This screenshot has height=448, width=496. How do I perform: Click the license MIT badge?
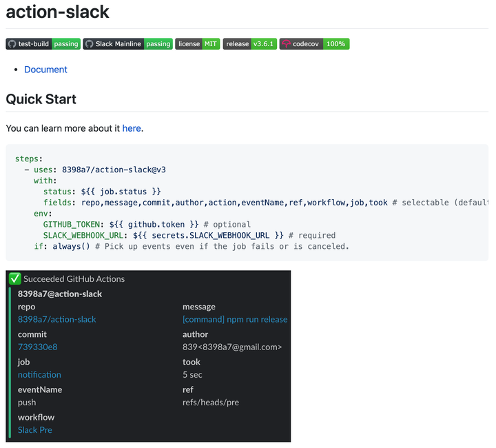click(x=198, y=44)
